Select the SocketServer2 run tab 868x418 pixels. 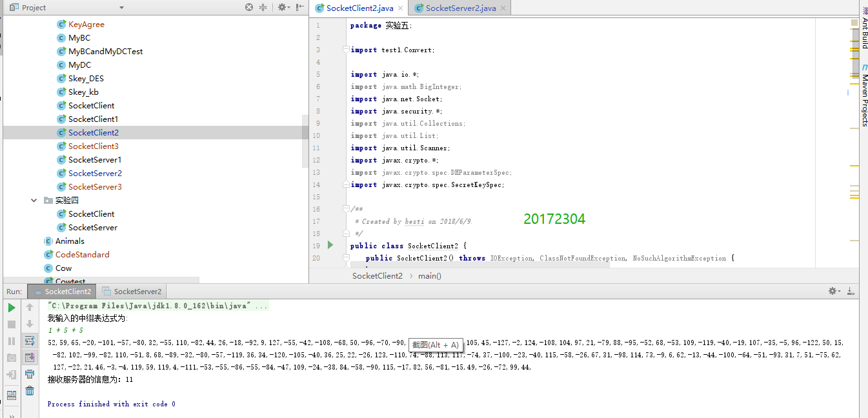(x=132, y=292)
